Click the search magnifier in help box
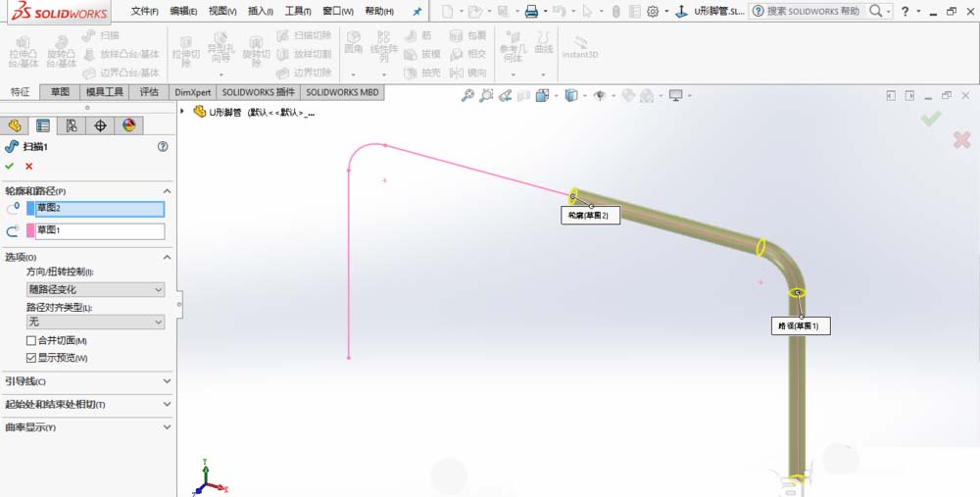Viewport: 980px width, 497px height. [x=876, y=11]
